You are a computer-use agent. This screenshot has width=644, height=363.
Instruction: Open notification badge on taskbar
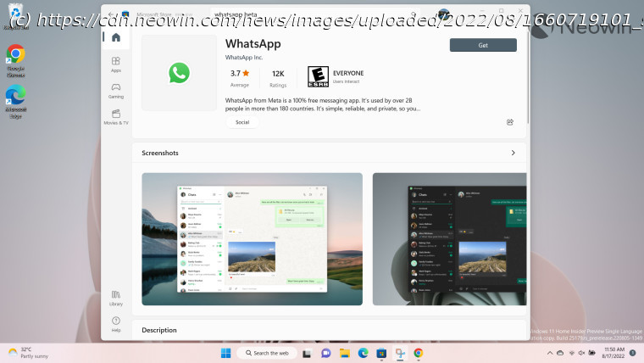point(633,353)
